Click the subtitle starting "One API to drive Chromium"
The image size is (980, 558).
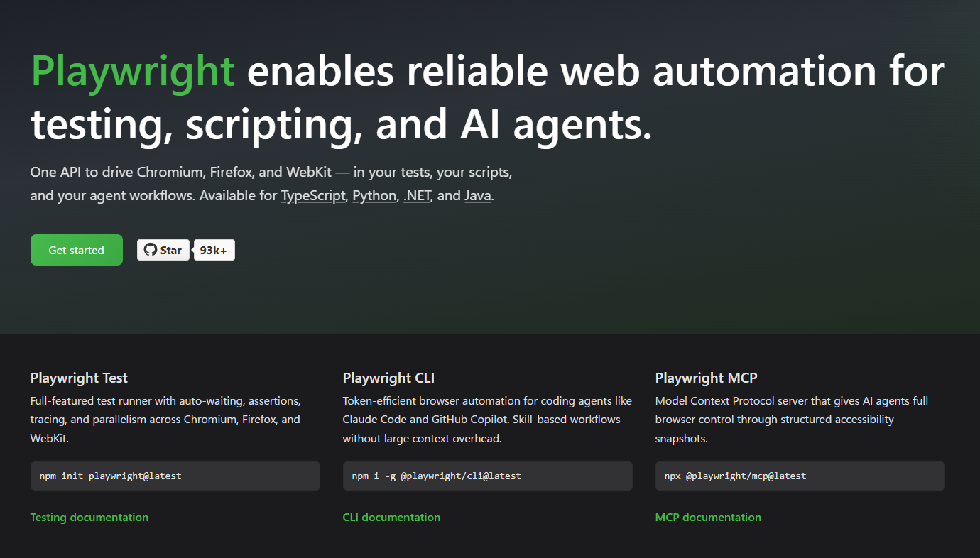(x=271, y=184)
